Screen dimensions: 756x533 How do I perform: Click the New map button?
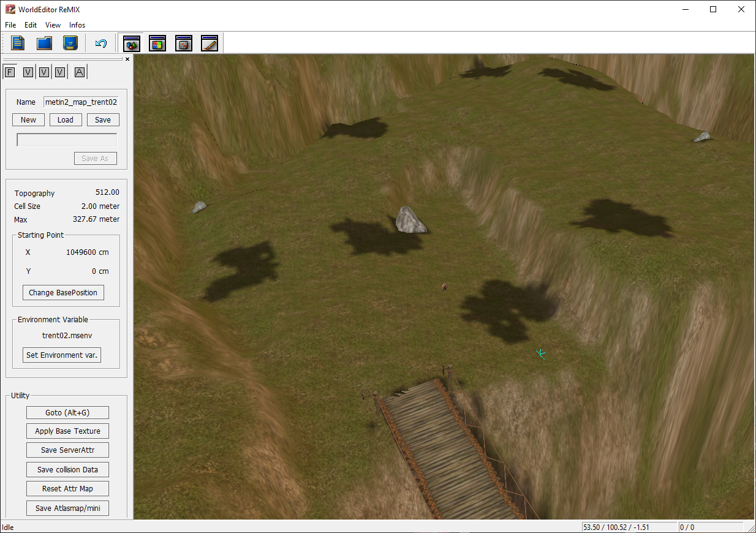(x=28, y=120)
